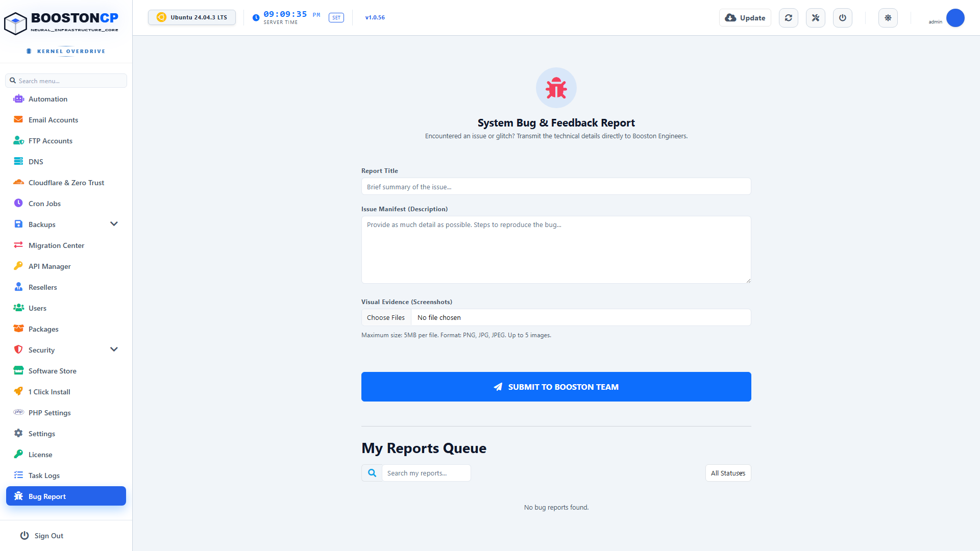Click the SET server time button
This screenshot has height=551, width=980.
[x=336, y=17]
